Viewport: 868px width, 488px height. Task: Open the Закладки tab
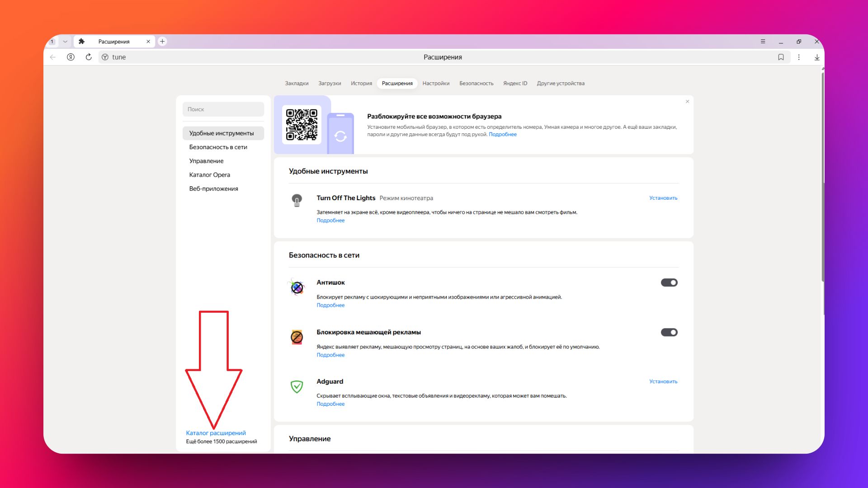pos(297,83)
